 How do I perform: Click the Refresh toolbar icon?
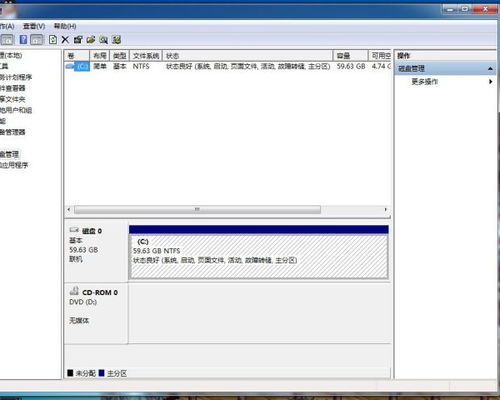pos(53,40)
